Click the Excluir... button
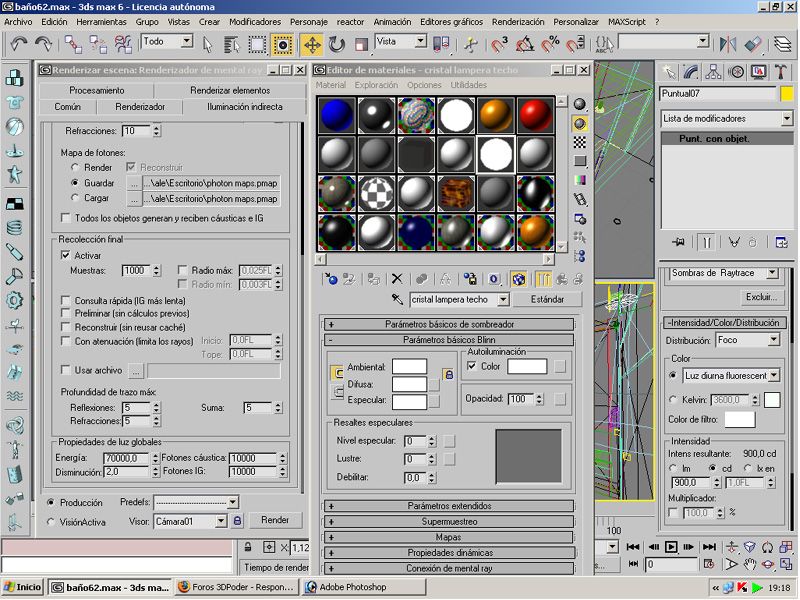800x600 pixels. 761,296
